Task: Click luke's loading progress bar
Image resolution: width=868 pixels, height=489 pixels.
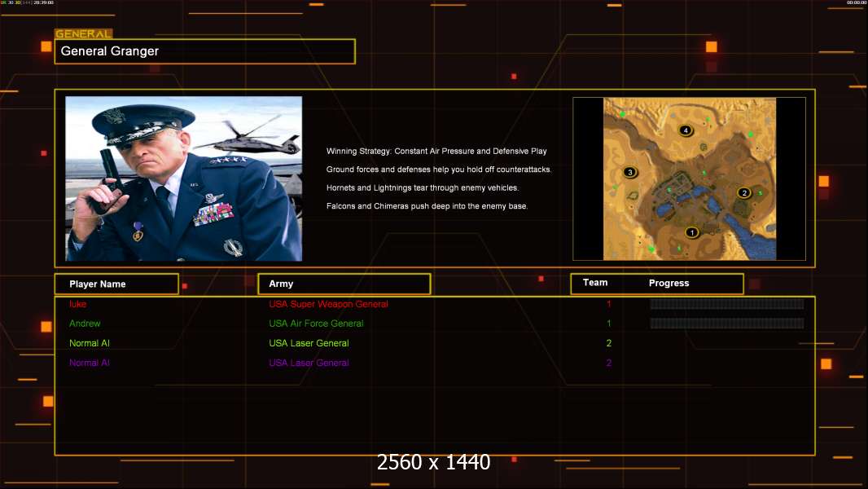Action: (x=726, y=304)
